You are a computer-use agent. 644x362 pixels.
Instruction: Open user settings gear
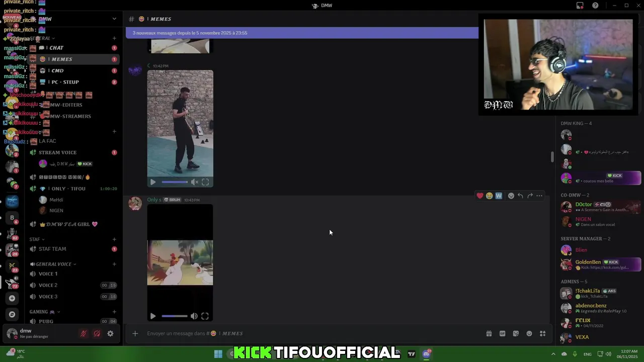point(110,333)
